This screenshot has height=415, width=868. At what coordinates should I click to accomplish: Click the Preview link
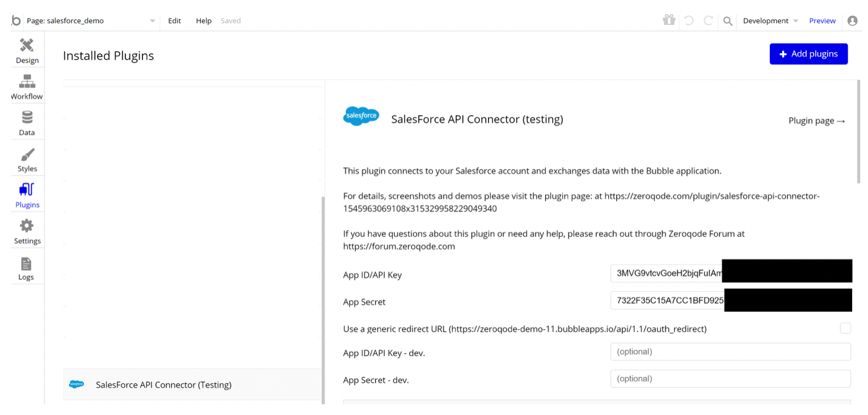pyautogui.click(x=822, y=21)
